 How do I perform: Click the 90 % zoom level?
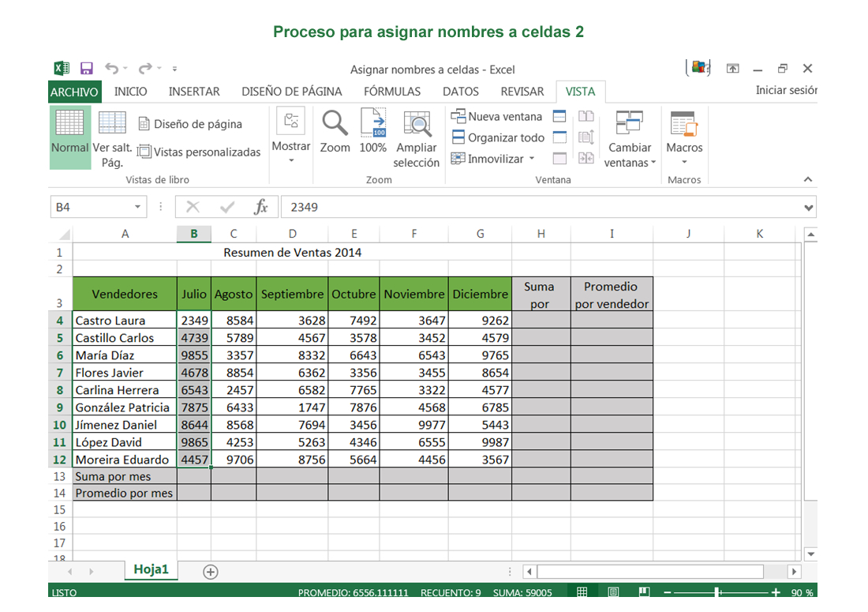click(803, 592)
